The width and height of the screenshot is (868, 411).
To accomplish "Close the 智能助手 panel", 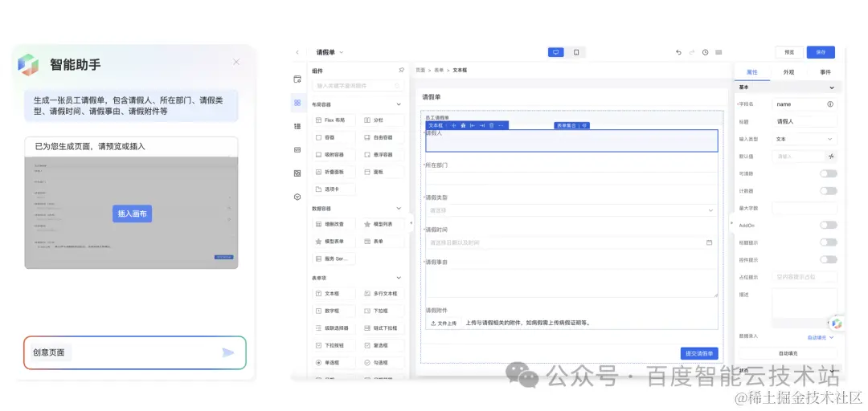I will point(236,62).
